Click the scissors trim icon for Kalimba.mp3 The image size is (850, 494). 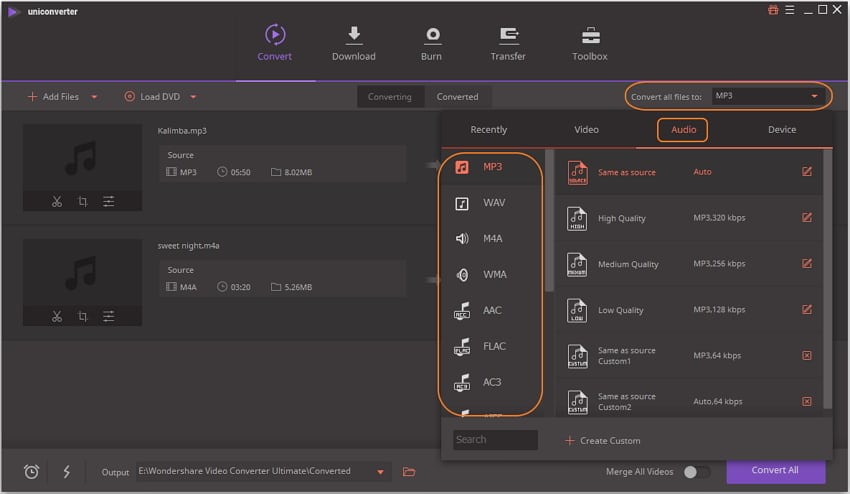57,201
